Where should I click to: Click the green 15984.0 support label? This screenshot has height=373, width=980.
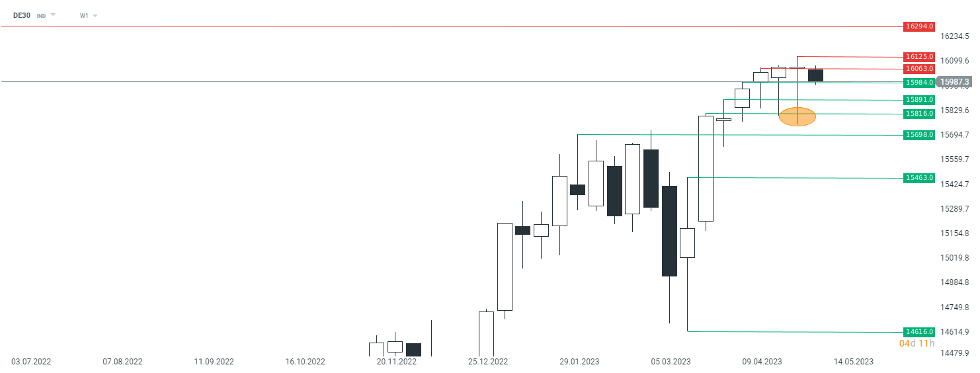(x=919, y=83)
